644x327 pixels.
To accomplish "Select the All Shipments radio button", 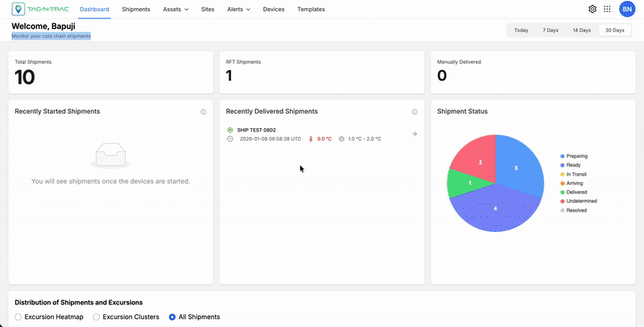I will pyautogui.click(x=172, y=317).
